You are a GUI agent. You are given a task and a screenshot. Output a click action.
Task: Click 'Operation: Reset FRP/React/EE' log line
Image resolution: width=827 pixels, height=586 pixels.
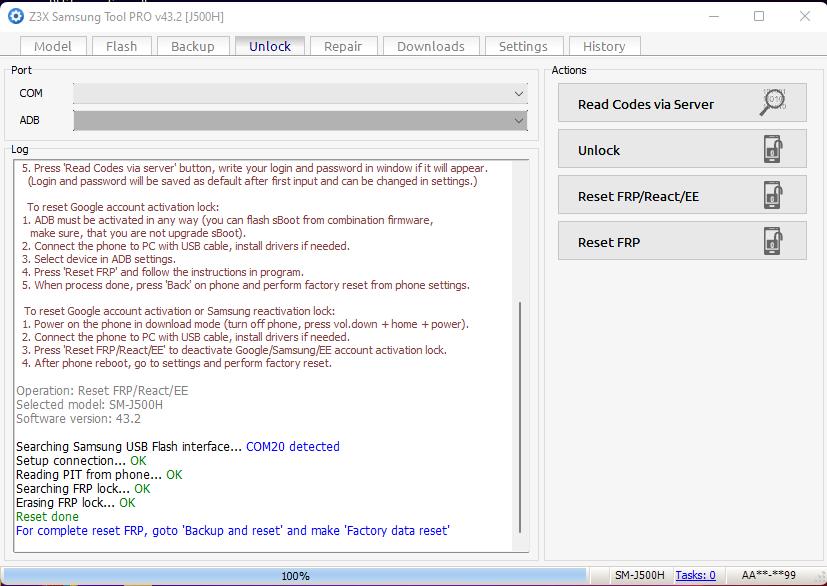[102, 391]
